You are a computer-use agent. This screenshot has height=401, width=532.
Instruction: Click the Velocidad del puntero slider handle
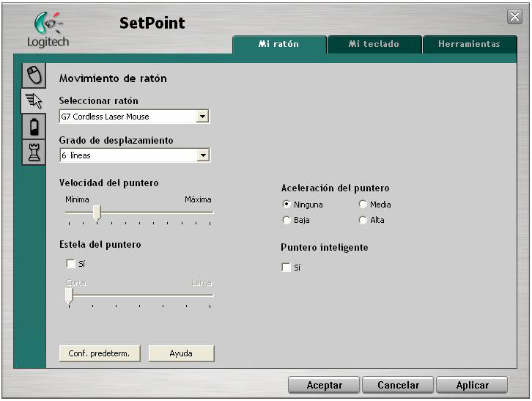(96, 213)
